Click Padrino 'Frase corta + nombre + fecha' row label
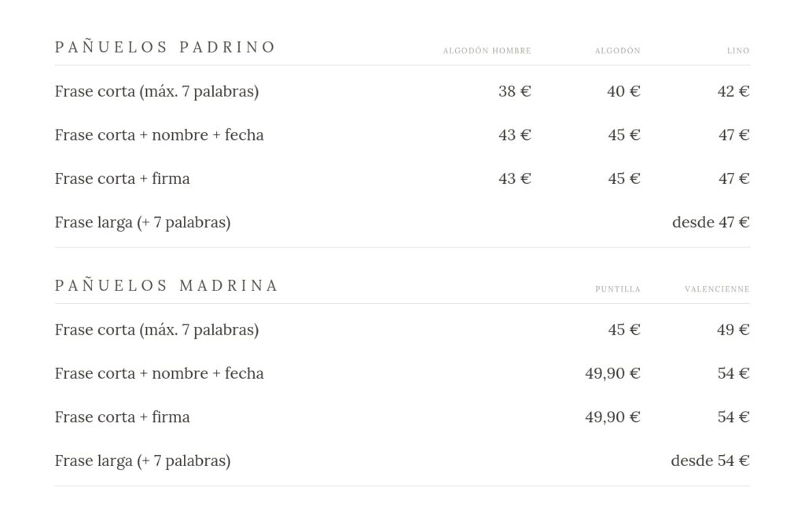Screen dimensions: 805x532 (x=159, y=135)
